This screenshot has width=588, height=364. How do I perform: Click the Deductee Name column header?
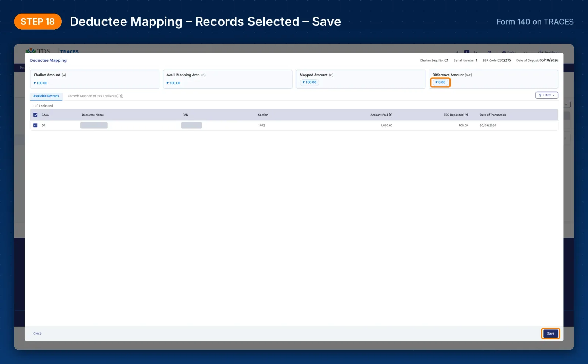(x=93, y=115)
